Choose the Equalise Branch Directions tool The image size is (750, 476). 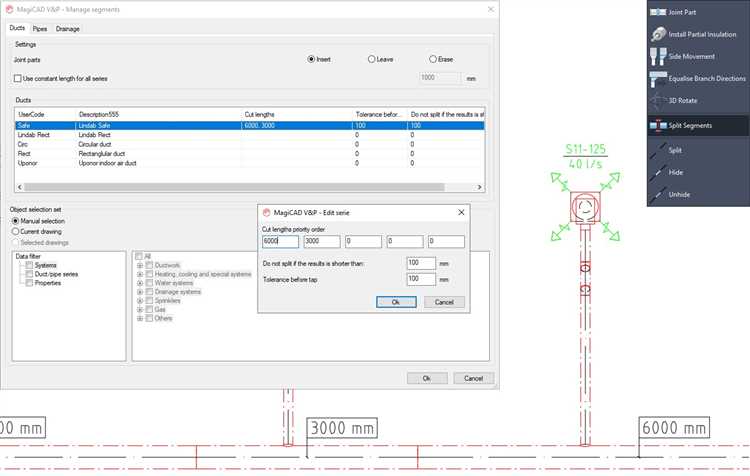658,79
